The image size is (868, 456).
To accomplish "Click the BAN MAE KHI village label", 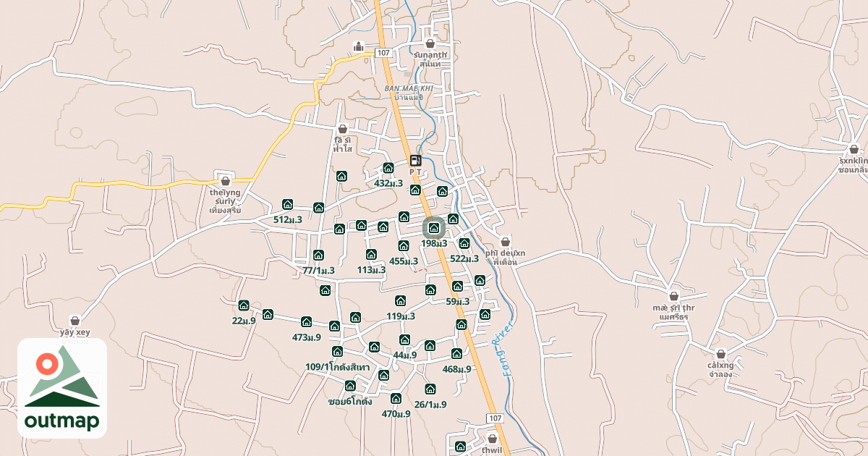I will tap(409, 88).
